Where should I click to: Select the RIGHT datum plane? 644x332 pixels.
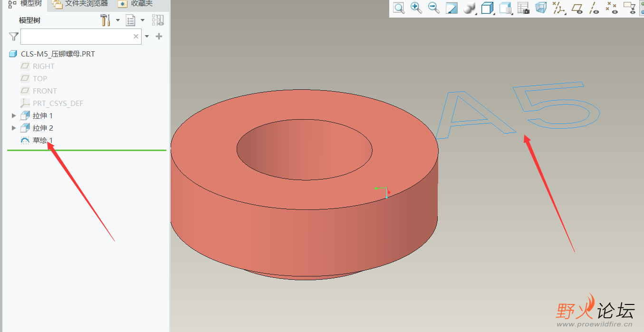tap(44, 66)
